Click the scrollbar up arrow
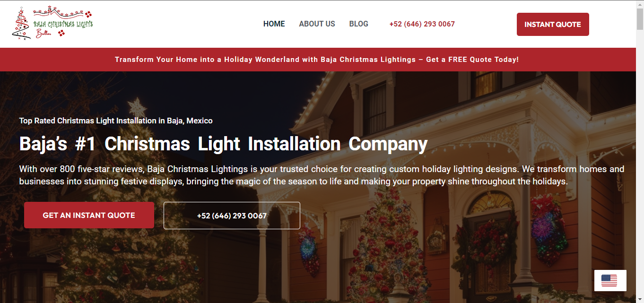Image resolution: width=644 pixels, height=303 pixels. [640, 4]
